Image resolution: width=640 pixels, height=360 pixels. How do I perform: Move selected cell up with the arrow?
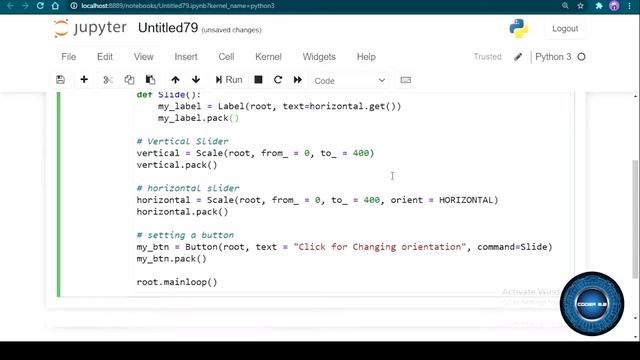(176, 80)
